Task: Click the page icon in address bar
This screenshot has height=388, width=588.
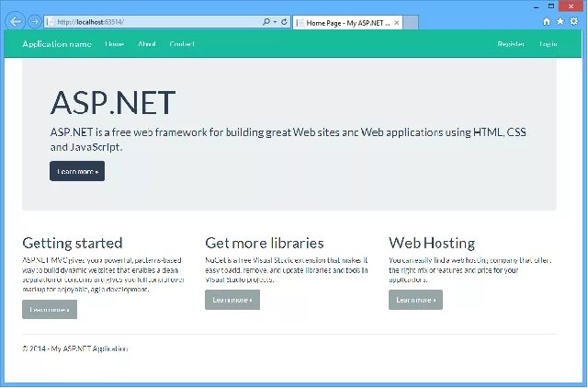Action: (x=51, y=22)
